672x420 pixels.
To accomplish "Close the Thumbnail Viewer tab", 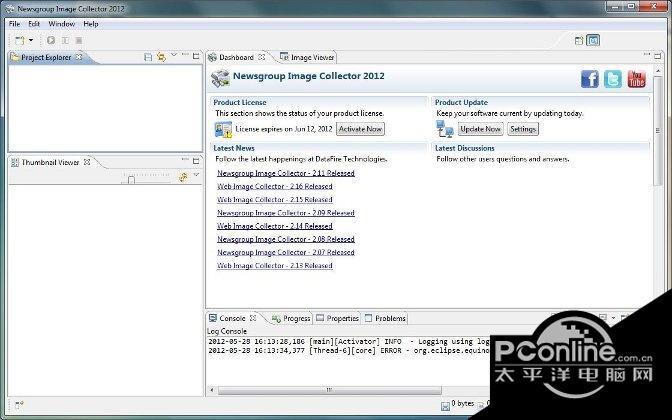I will tap(87, 162).
